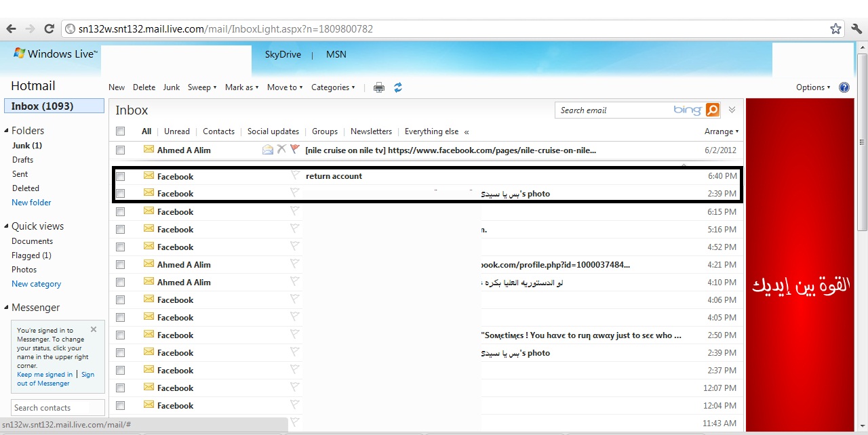Open the Categories dropdown

point(333,87)
